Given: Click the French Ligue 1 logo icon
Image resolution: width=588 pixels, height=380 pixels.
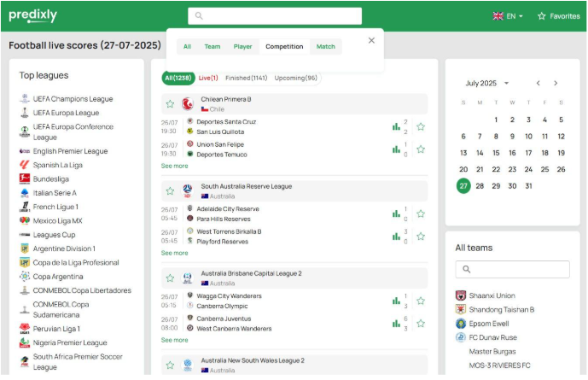Looking at the screenshot, I should tap(25, 207).
